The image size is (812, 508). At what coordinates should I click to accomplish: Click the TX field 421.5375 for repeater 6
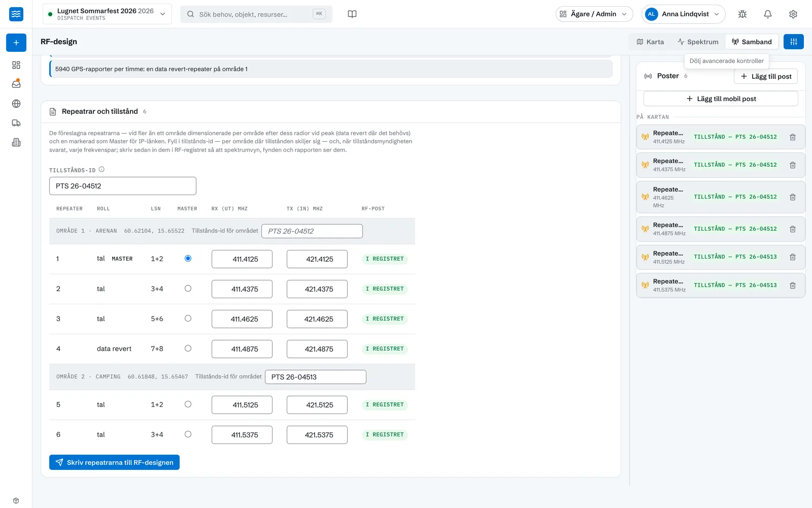[317, 435]
